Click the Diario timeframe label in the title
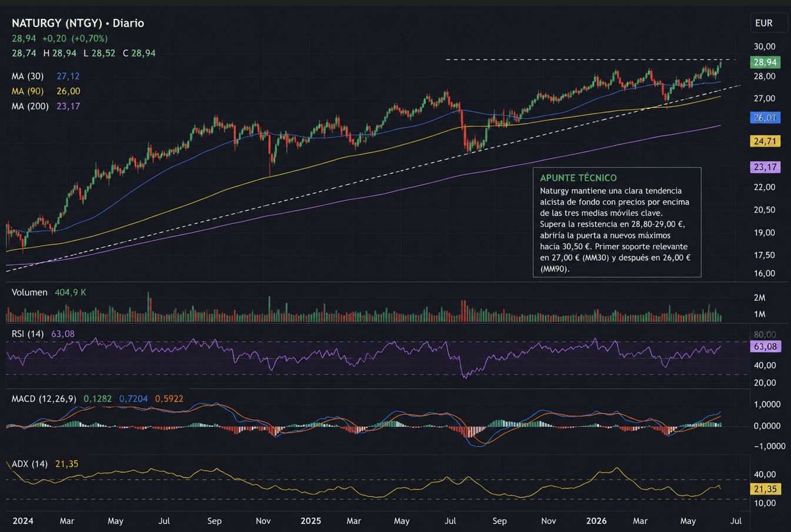The width and height of the screenshot is (791, 532). (128, 23)
